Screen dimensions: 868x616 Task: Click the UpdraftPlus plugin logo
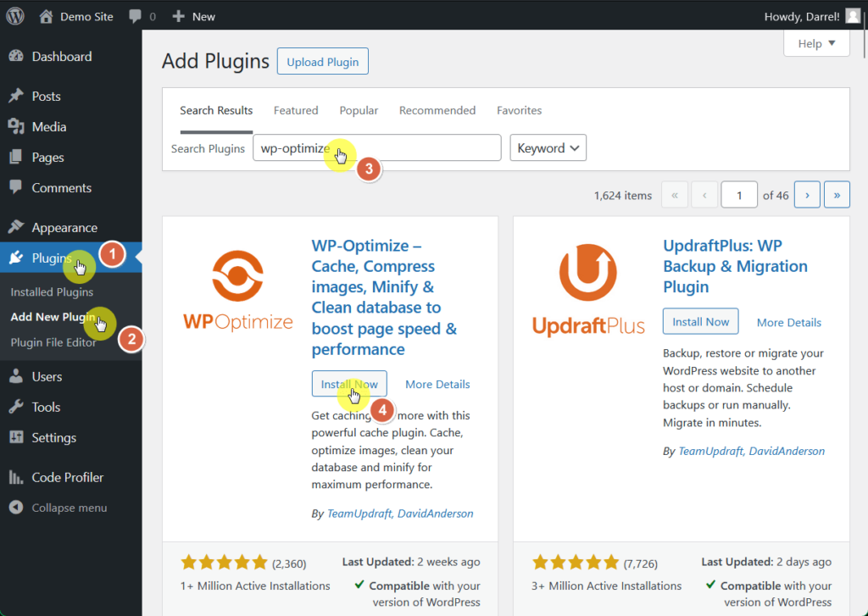tap(588, 290)
